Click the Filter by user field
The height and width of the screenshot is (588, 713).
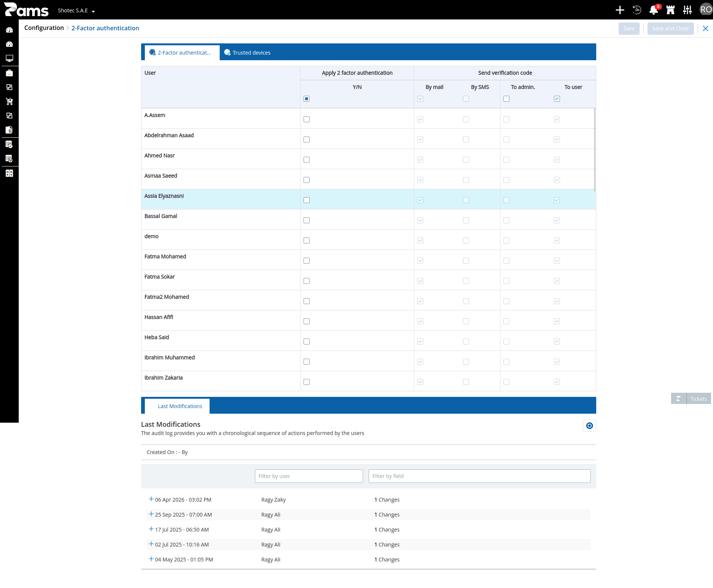point(309,476)
